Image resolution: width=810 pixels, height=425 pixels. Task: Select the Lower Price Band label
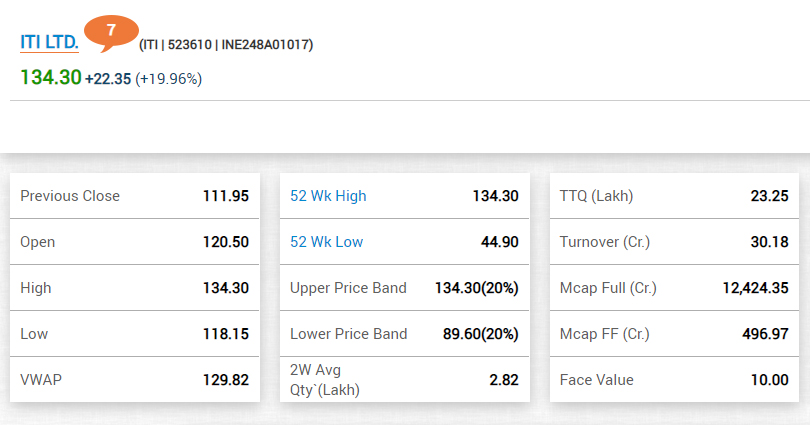pos(348,334)
